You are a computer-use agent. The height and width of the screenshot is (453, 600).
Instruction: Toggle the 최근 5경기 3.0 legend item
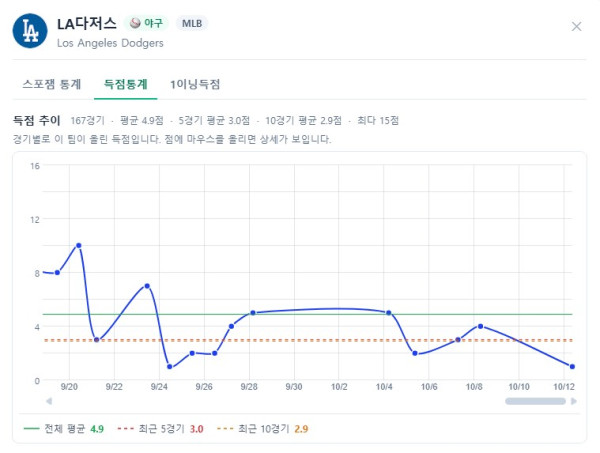160,429
